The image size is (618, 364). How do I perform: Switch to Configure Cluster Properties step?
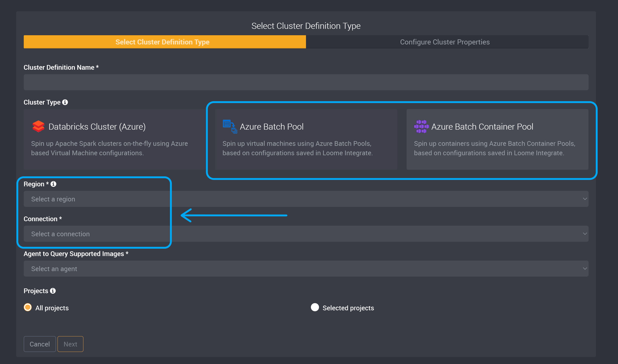coord(447,42)
